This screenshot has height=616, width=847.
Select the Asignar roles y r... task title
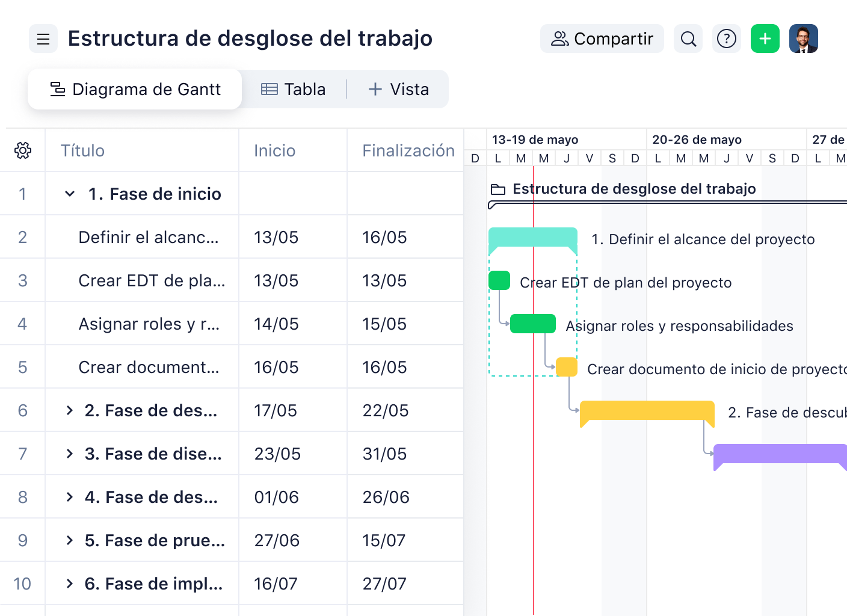point(149,324)
